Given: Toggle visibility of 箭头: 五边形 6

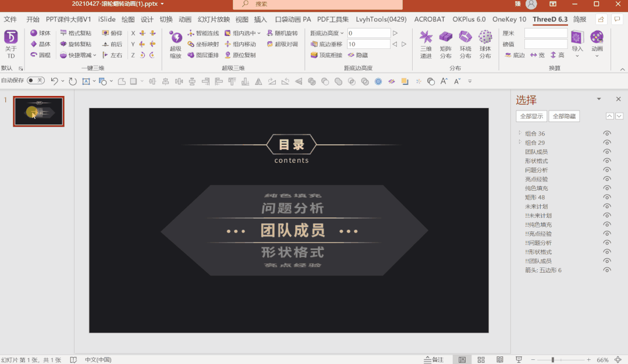Looking at the screenshot, I should tap(607, 270).
